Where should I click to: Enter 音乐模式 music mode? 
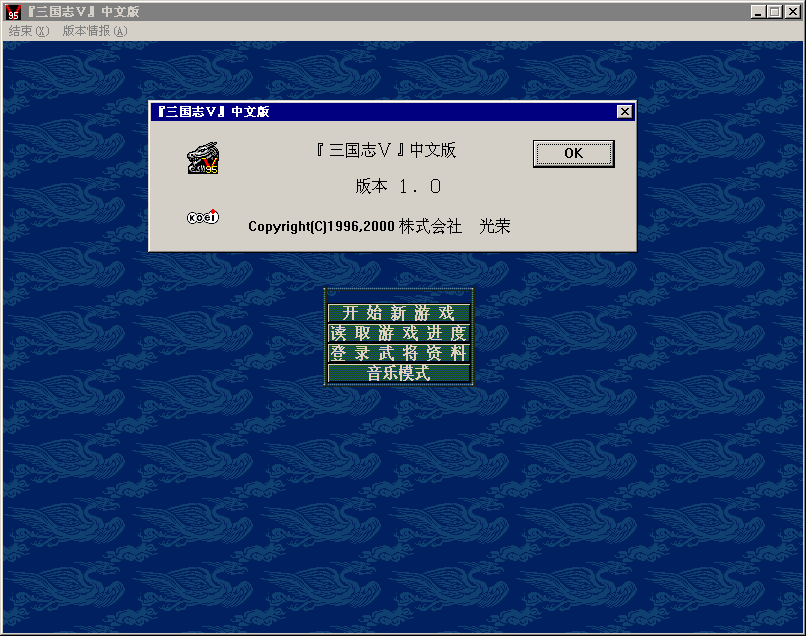[x=398, y=373]
